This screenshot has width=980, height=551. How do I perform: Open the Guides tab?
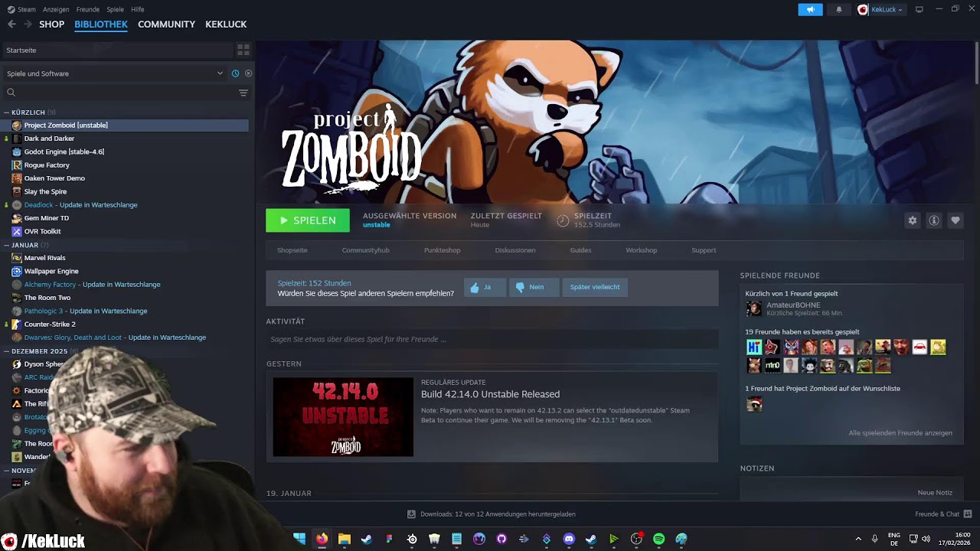(580, 250)
